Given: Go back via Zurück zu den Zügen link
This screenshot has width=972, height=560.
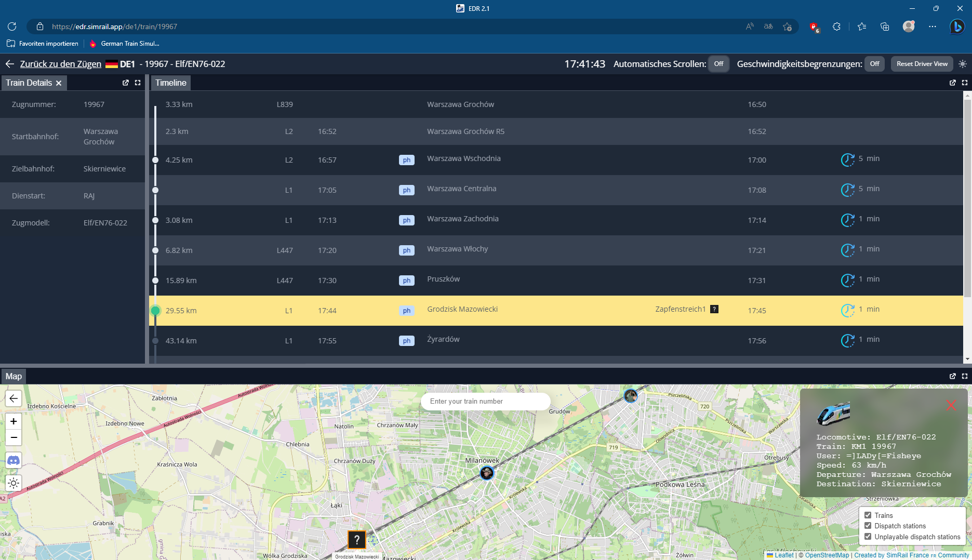Looking at the screenshot, I should [61, 64].
